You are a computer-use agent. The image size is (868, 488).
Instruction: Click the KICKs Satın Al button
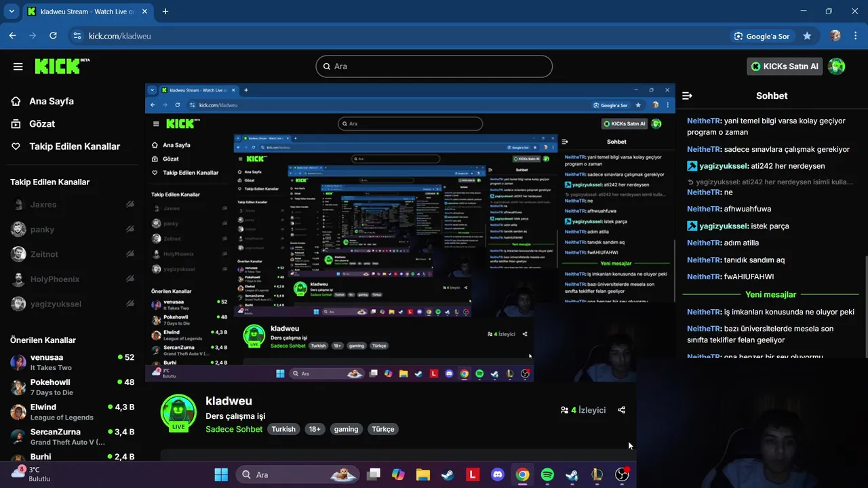(785, 66)
